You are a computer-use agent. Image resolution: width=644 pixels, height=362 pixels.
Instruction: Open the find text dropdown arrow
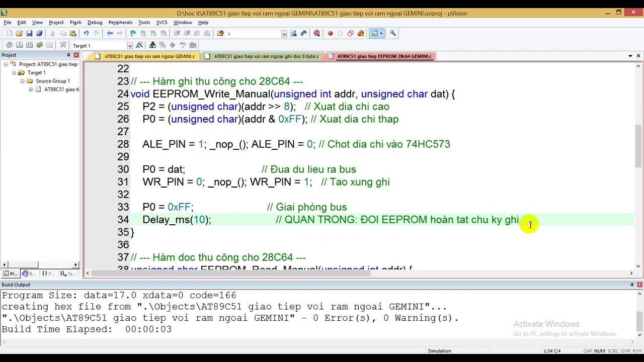tap(284, 34)
